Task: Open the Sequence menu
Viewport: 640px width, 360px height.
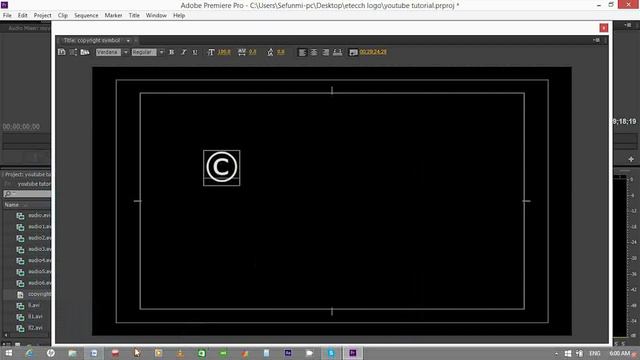Action: (x=86, y=16)
